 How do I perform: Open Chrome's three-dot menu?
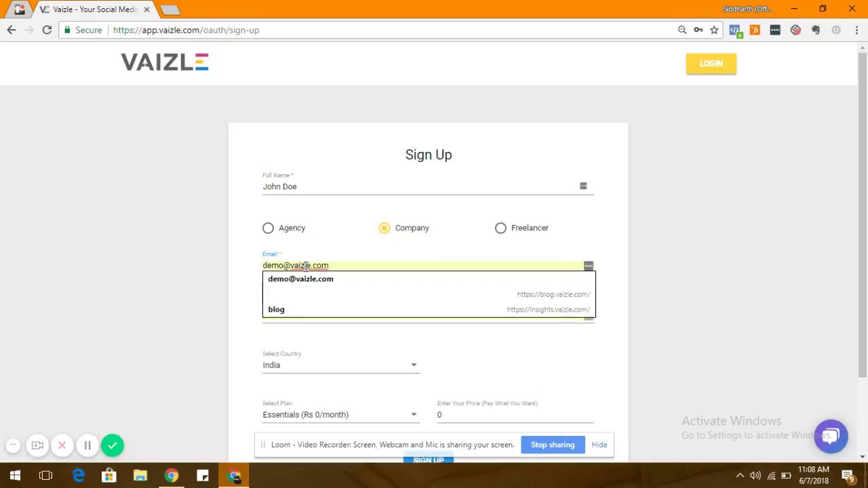click(x=856, y=30)
